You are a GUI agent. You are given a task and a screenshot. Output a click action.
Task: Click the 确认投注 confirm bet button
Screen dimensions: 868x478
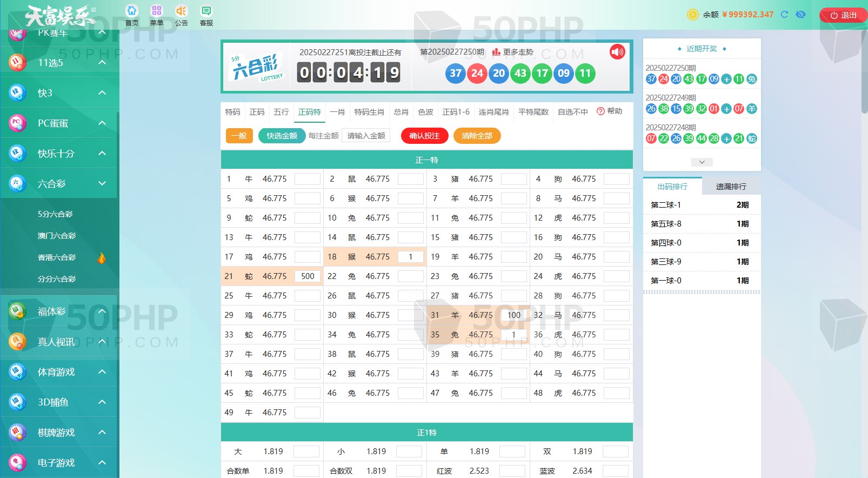pos(424,136)
